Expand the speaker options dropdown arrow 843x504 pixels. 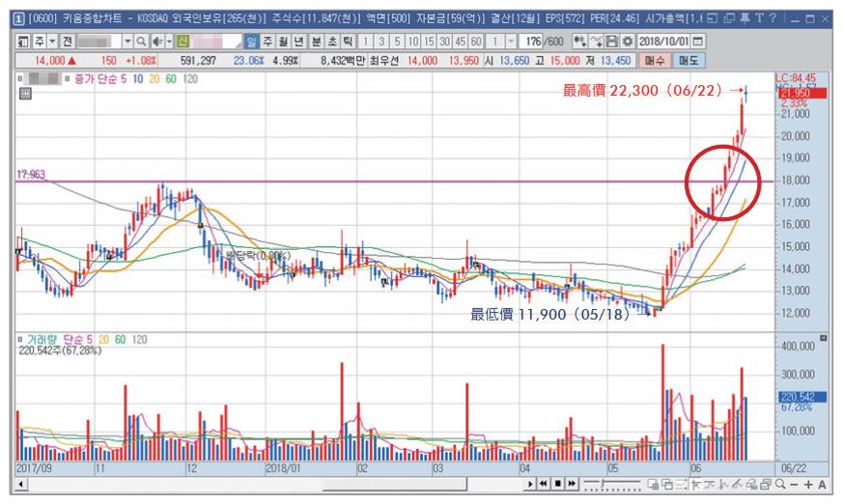(x=169, y=42)
